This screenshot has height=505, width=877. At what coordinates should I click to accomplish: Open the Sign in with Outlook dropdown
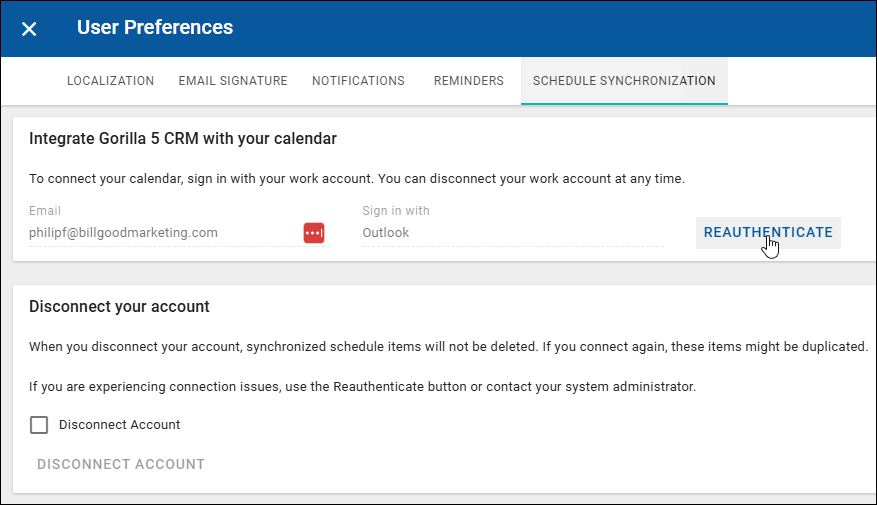tap(510, 233)
